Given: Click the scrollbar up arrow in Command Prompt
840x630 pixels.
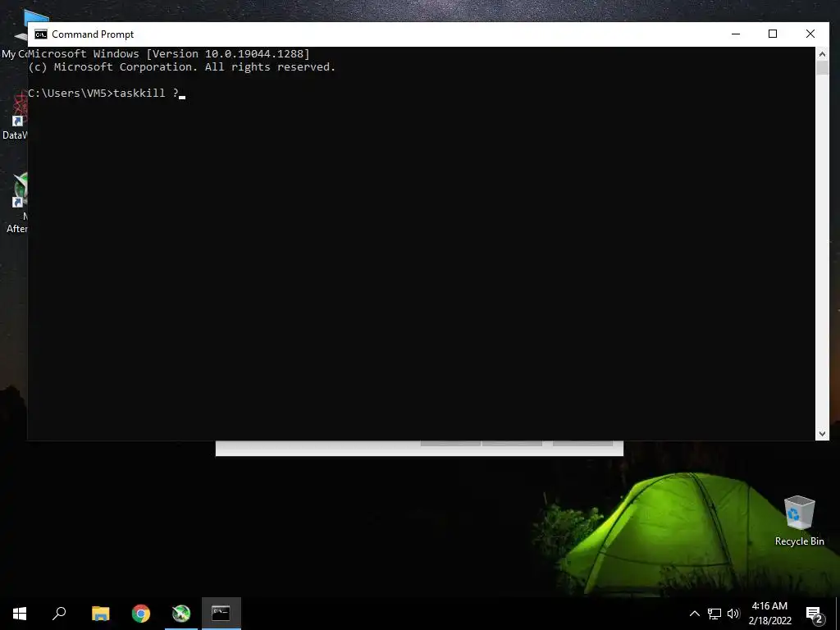Looking at the screenshot, I should coord(822,53).
